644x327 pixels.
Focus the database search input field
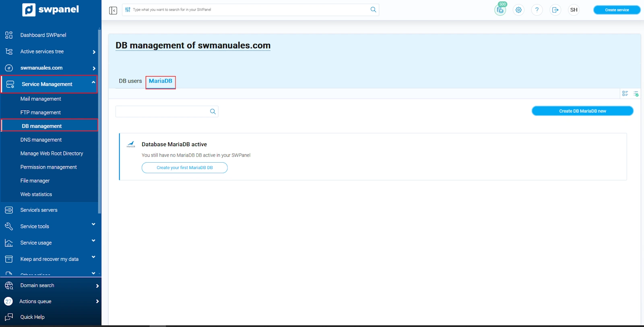[x=162, y=112]
